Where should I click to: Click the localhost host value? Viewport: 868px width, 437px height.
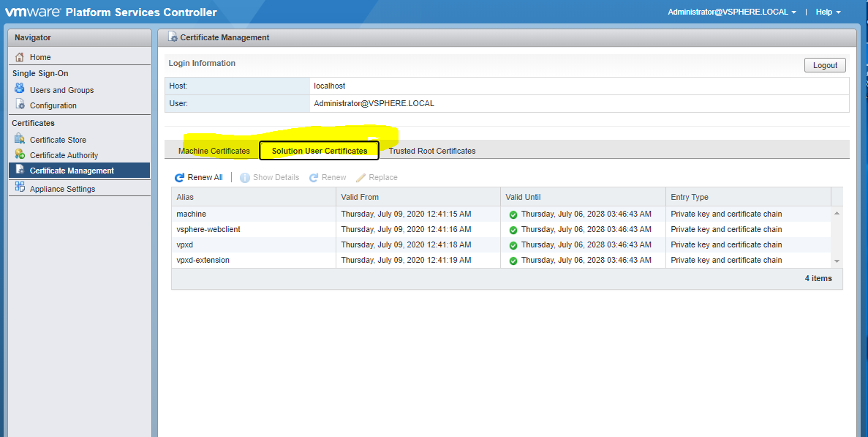pyautogui.click(x=329, y=86)
